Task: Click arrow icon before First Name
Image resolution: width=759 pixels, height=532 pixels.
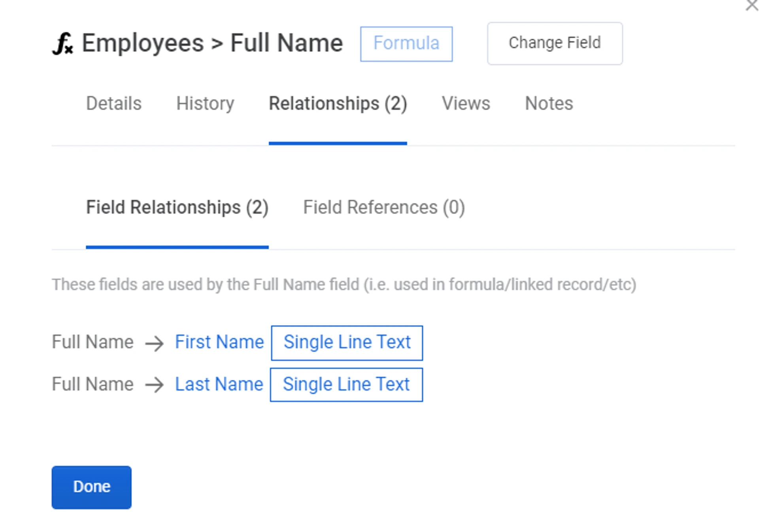Action: pos(154,343)
